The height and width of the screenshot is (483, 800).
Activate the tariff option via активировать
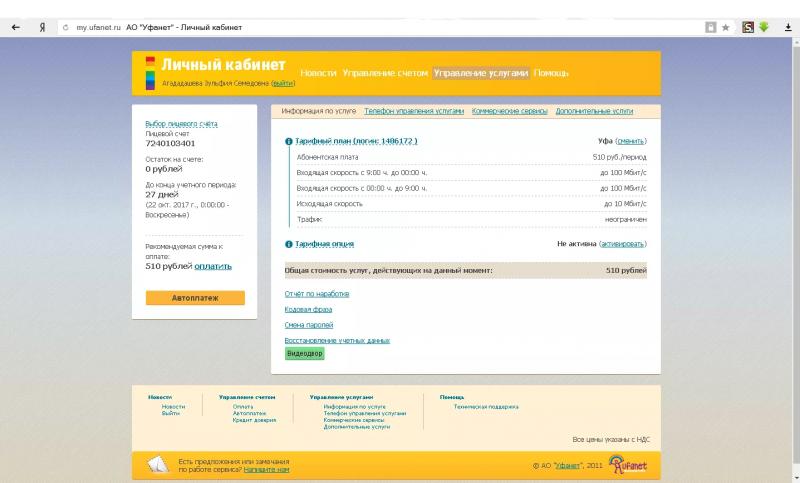[x=622, y=244]
